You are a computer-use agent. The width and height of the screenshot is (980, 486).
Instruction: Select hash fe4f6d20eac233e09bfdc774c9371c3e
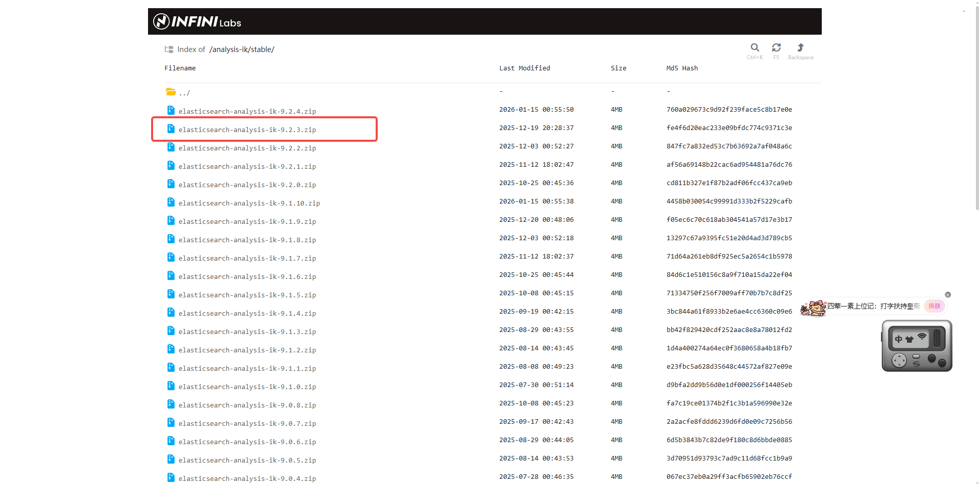pyautogui.click(x=729, y=128)
